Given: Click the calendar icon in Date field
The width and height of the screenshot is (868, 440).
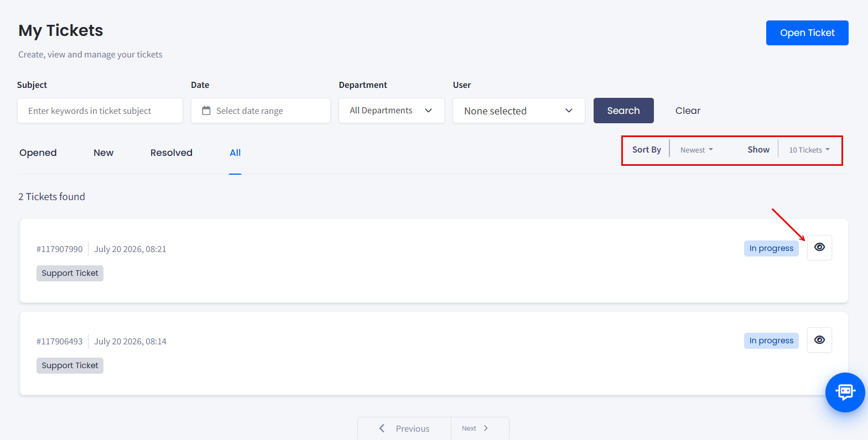Looking at the screenshot, I should (206, 111).
